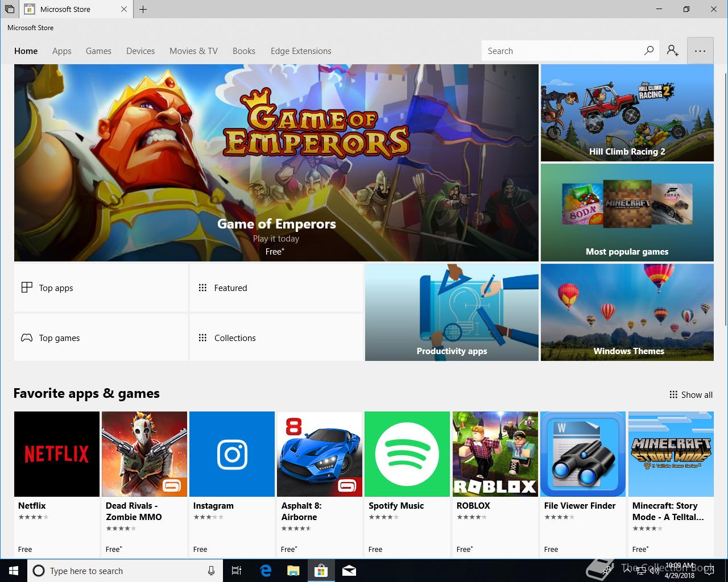Click the File Viewer Finder title text
728x582 pixels.
tap(580, 505)
